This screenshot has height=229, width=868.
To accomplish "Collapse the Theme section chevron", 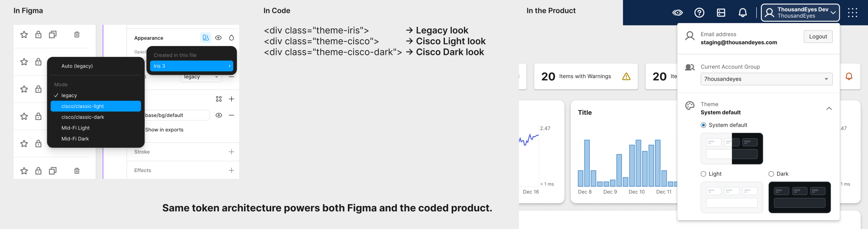I will pyautogui.click(x=829, y=108).
